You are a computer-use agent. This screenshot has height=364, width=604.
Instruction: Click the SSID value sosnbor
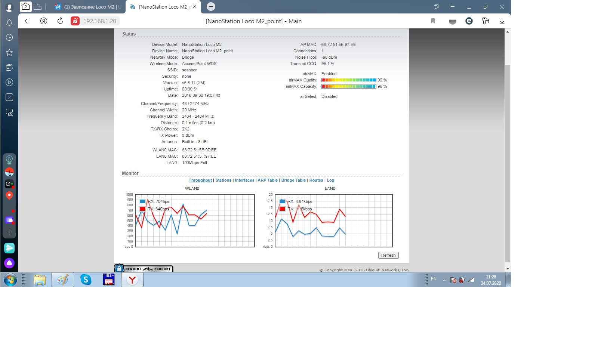[x=189, y=70]
